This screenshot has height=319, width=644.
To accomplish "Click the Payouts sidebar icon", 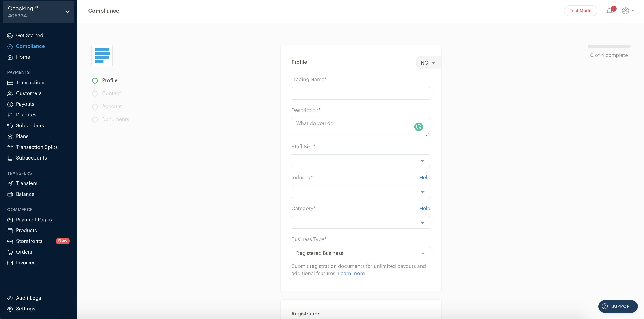I will [x=9, y=104].
